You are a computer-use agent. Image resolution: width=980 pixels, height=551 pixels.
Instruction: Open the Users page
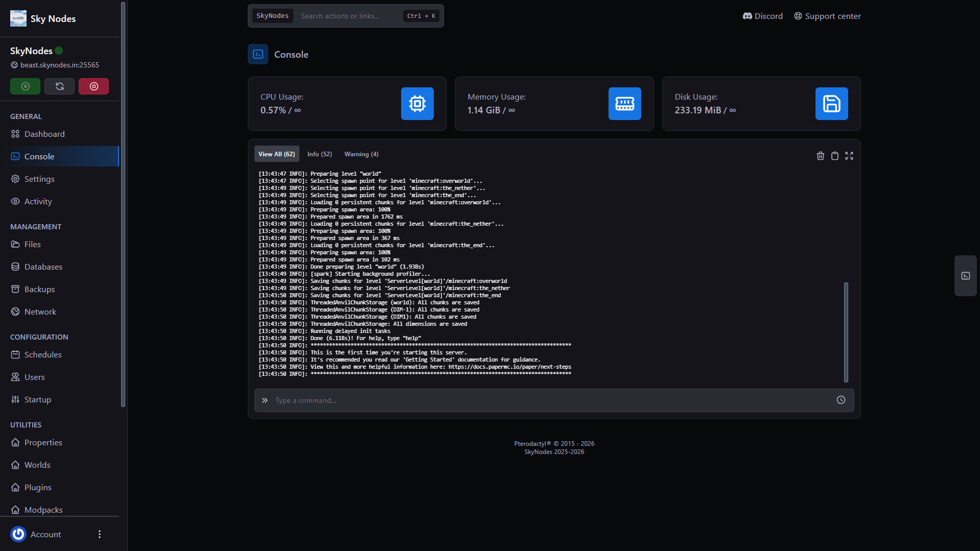click(59, 377)
